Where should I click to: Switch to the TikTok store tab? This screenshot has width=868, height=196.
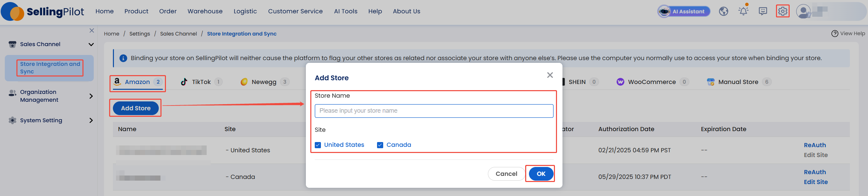point(202,82)
